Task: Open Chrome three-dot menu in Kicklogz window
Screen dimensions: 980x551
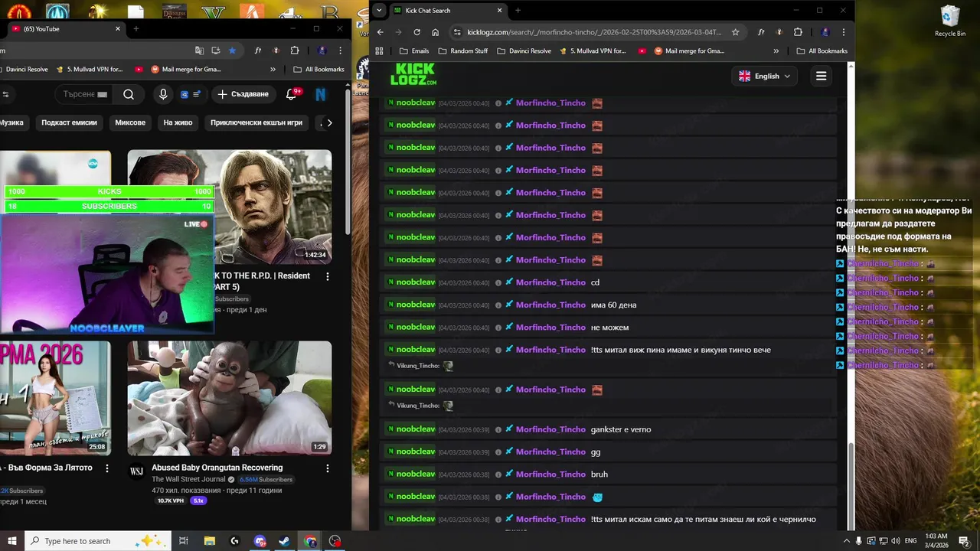Action: pos(844,32)
